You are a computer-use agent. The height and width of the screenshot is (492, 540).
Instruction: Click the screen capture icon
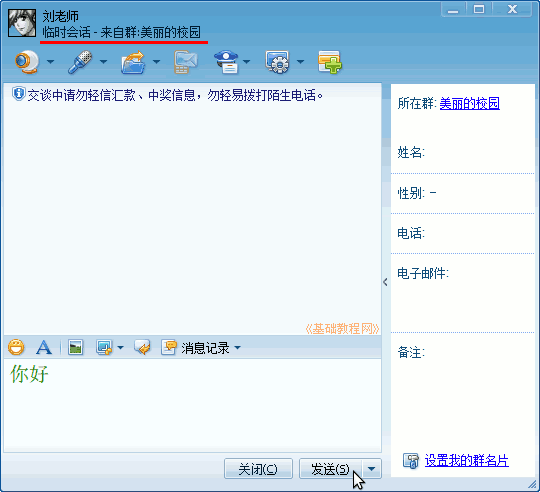tap(104, 347)
